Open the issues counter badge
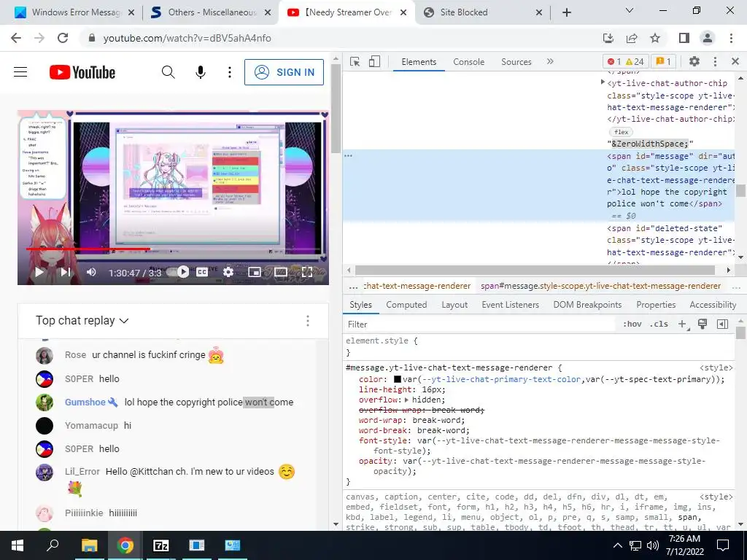This screenshot has width=747, height=560. [x=663, y=61]
